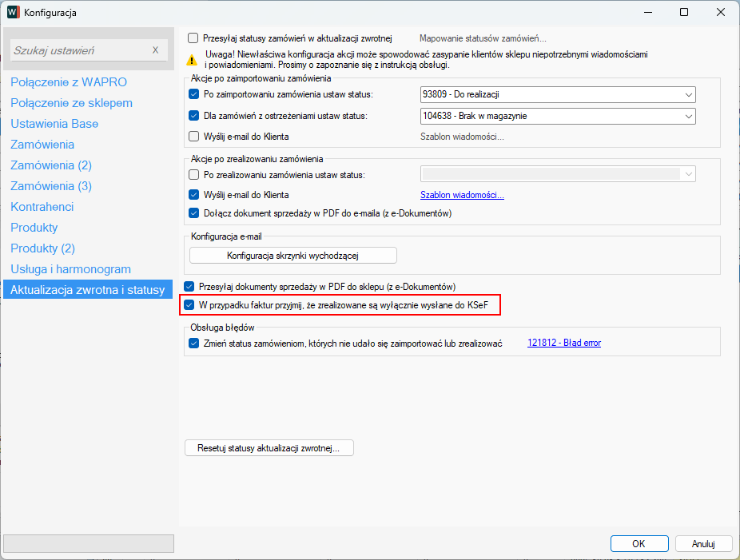
Task: Expand '104638 - Brak w magazynie' dropdown
Action: click(558, 116)
